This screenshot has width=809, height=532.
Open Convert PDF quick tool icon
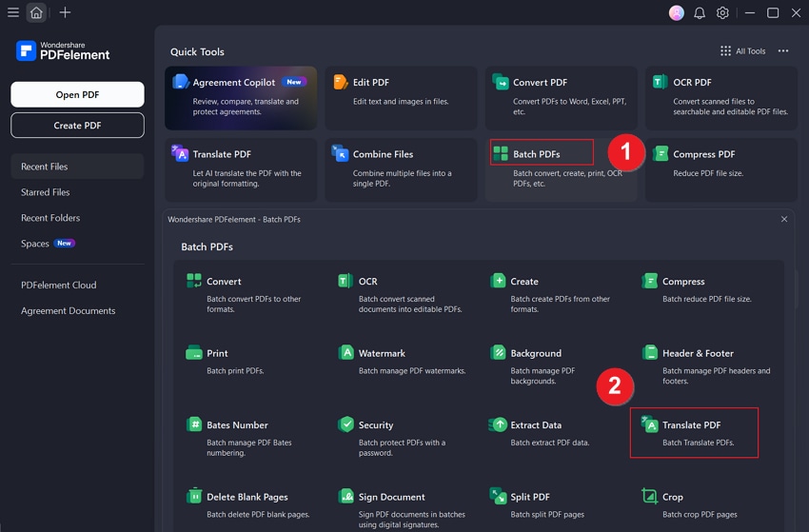(501, 82)
